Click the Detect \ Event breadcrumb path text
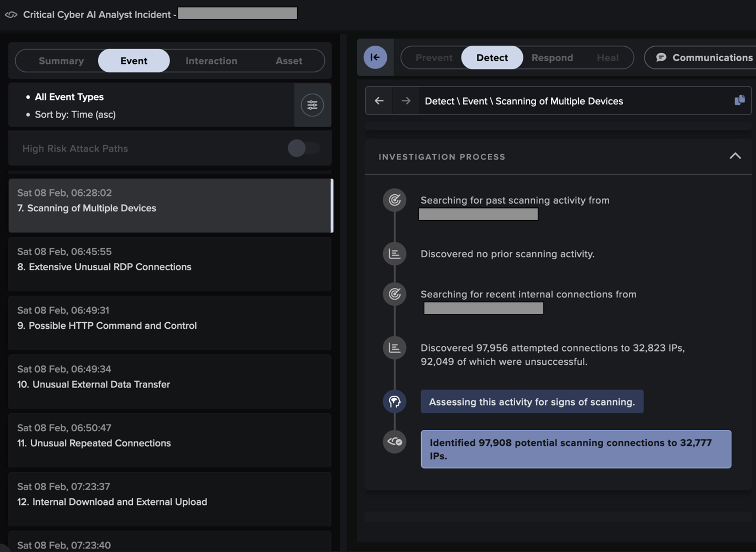This screenshot has width=756, height=552. [x=524, y=101]
